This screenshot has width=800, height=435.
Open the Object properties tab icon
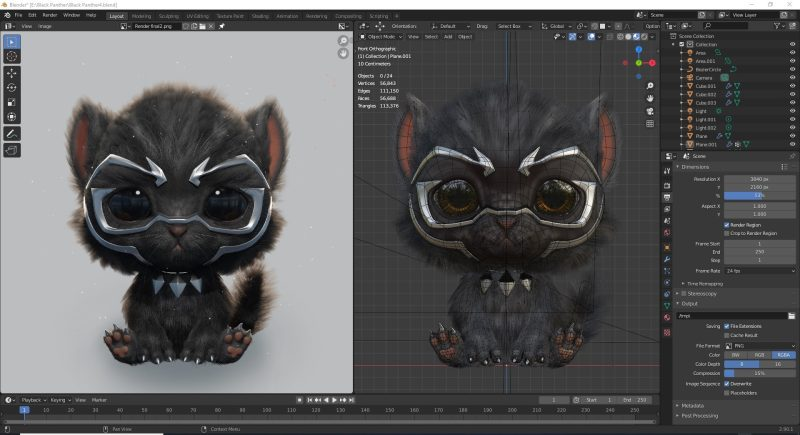667,247
